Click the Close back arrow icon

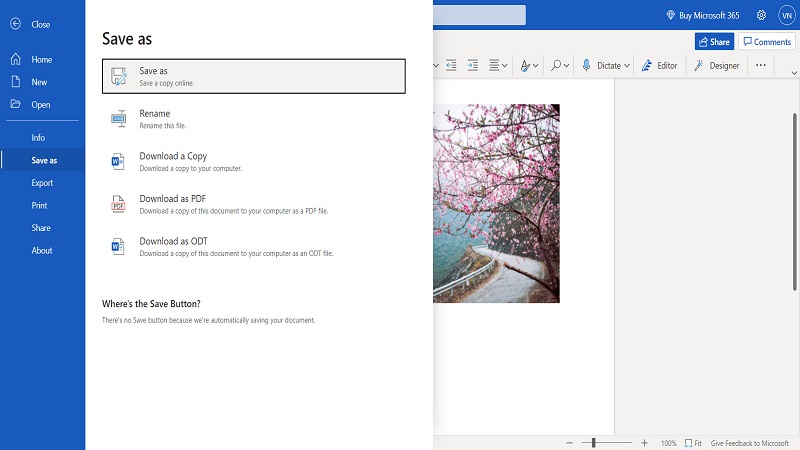pyautogui.click(x=15, y=24)
